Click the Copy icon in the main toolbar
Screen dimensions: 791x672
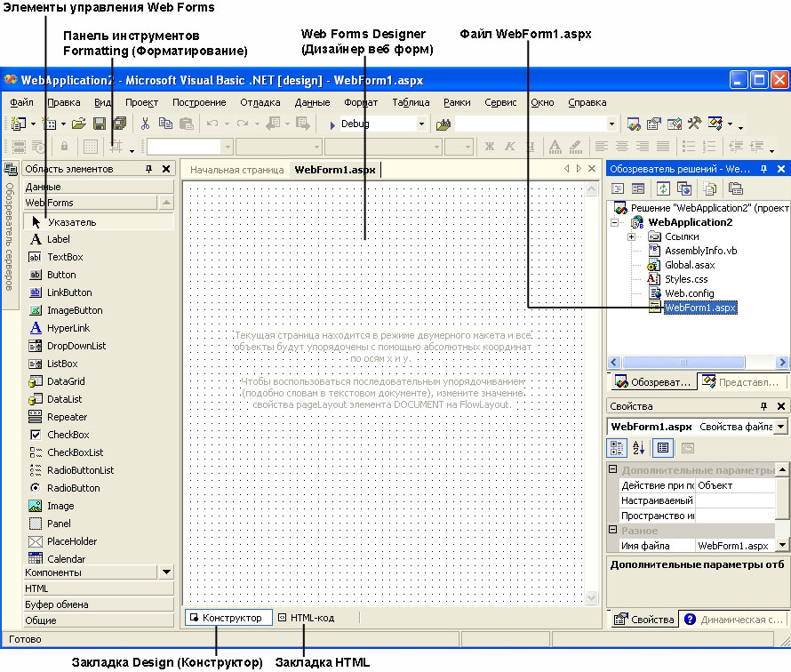165,124
